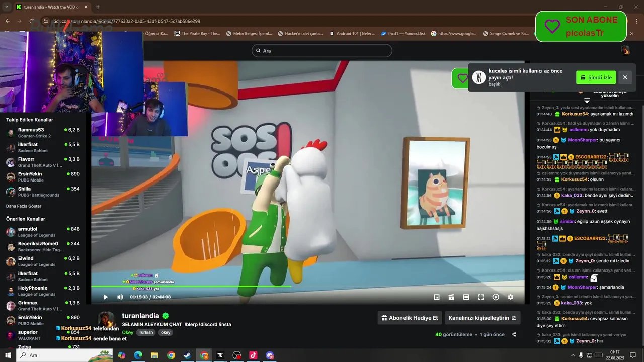644x362 pixels.
Task: Open Android 101 bookmark
Action: coord(352,34)
